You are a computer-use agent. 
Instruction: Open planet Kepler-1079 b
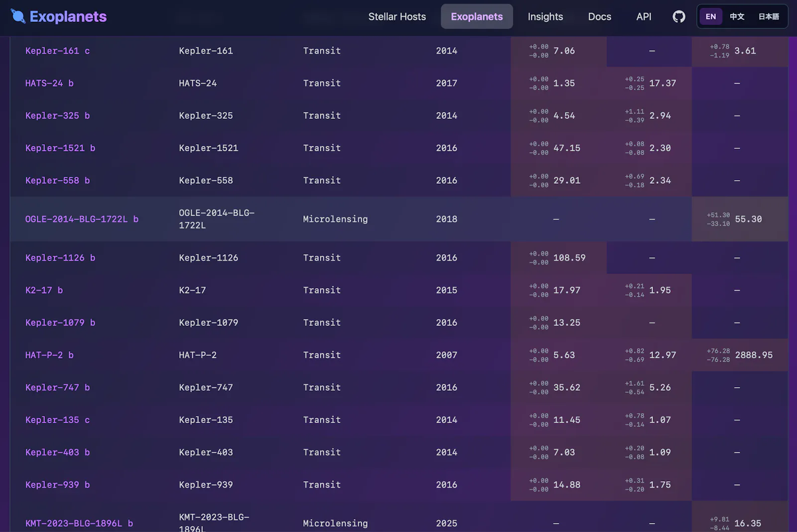tap(60, 322)
